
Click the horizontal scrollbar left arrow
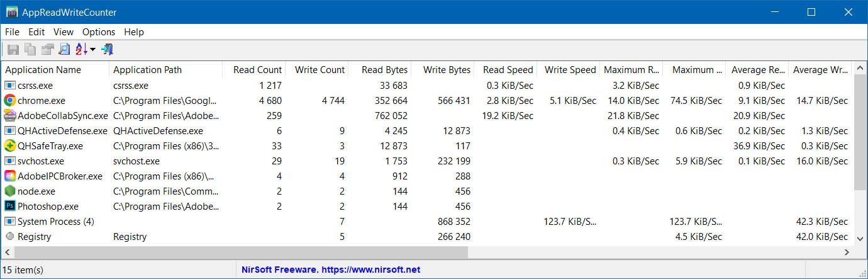tap(8, 251)
